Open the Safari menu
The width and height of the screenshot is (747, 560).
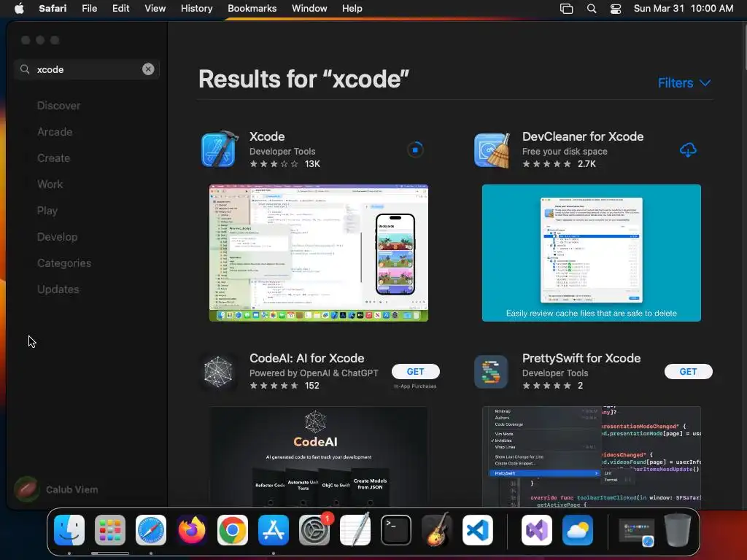pyautogui.click(x=53, y=9)
